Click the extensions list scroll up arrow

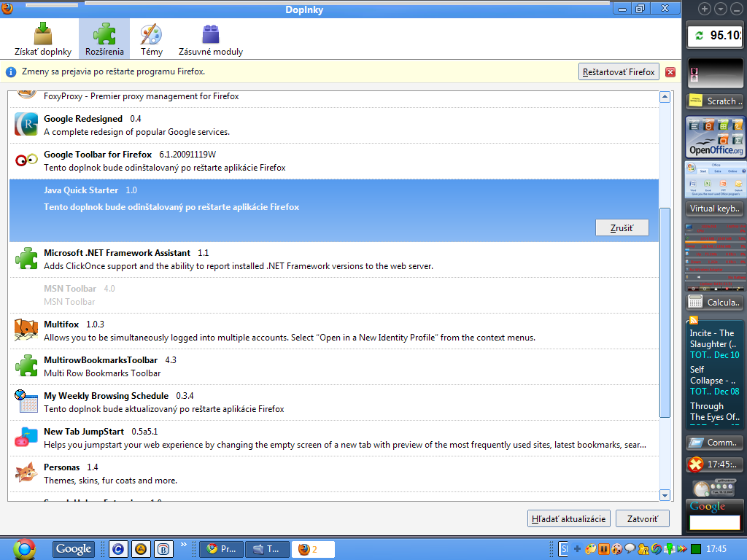coord(665,97)
